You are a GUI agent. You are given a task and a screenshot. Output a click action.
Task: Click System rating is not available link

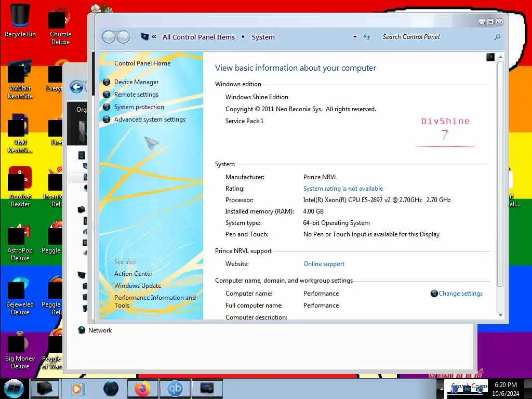click(x=343, y=189)
